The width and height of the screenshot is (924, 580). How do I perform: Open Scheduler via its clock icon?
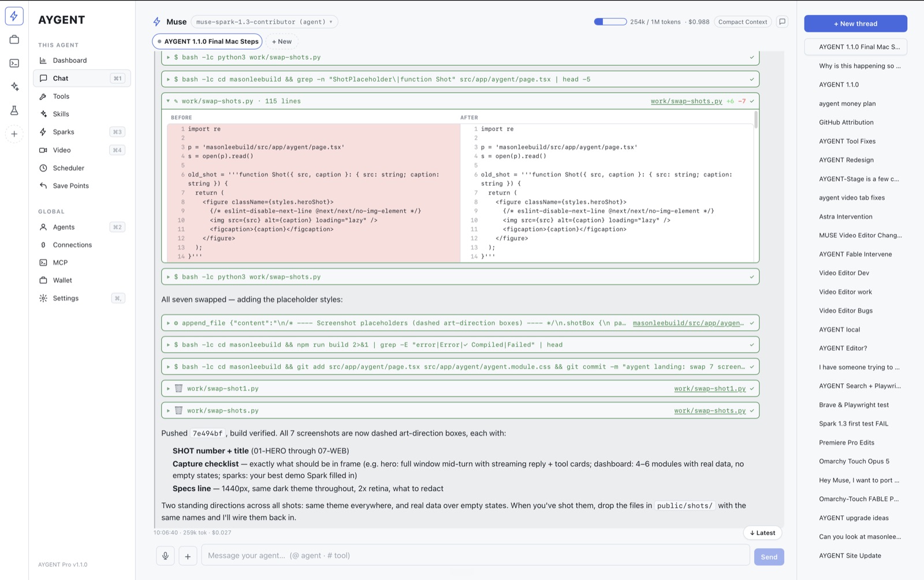tap(43, 168)
